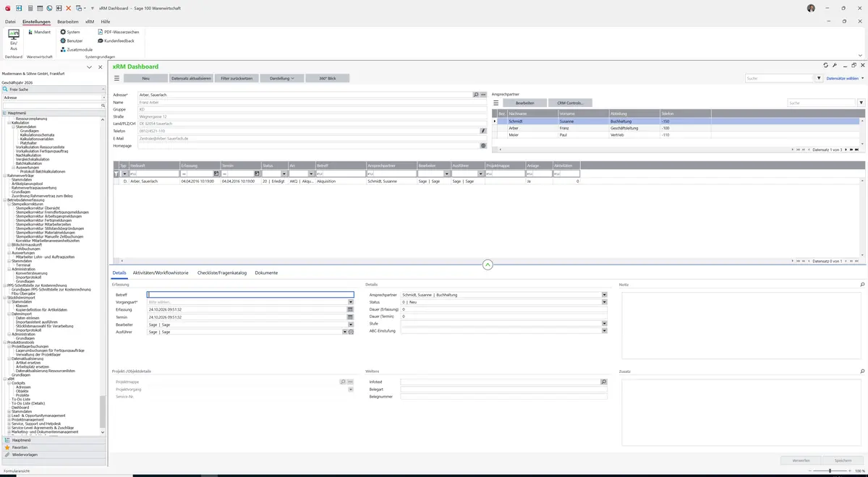Click the Speichern button

(843, 460)
